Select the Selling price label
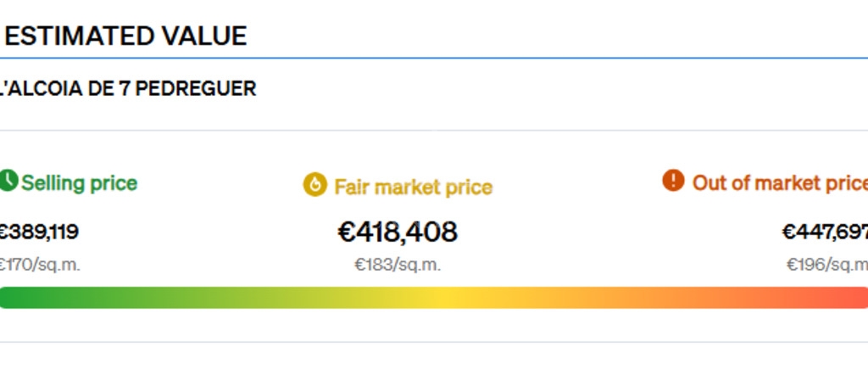 click(79, 183)
